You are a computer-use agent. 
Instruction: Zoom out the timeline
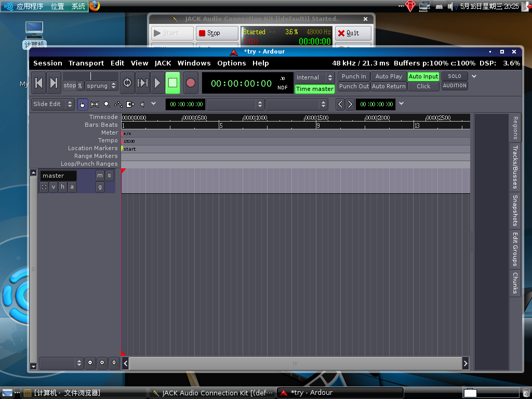90,363
